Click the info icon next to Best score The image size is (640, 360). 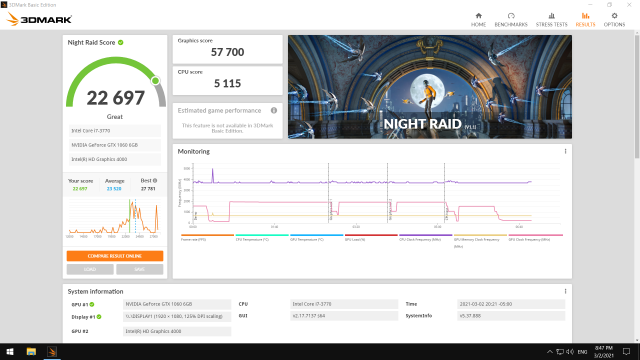click(155, 180)
